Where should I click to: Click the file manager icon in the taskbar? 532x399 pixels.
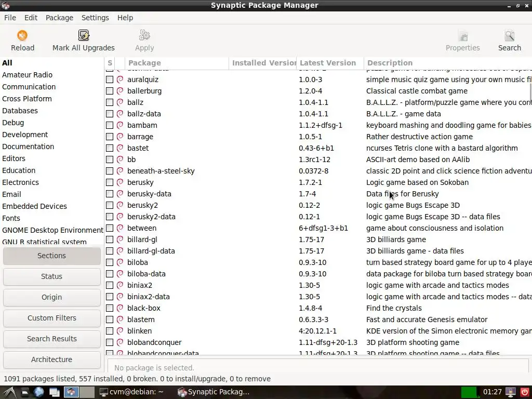click(24, 392)
